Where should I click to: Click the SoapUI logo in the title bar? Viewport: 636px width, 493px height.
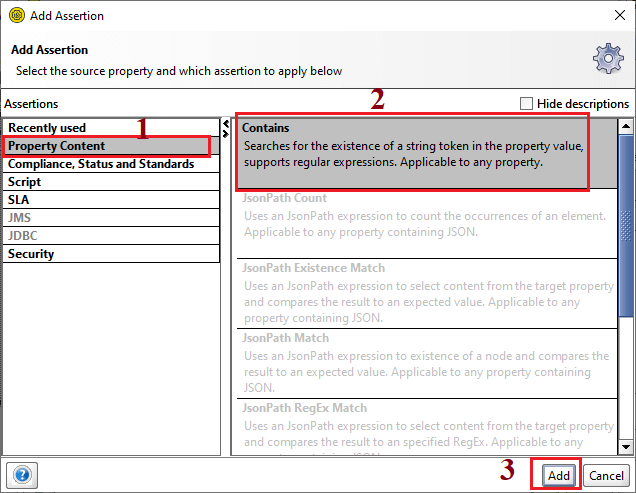[17, 15]
